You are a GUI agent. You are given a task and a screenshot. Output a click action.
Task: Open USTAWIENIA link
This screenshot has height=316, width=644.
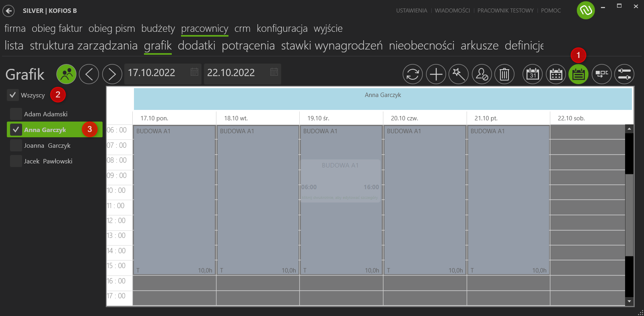(412, 10)
